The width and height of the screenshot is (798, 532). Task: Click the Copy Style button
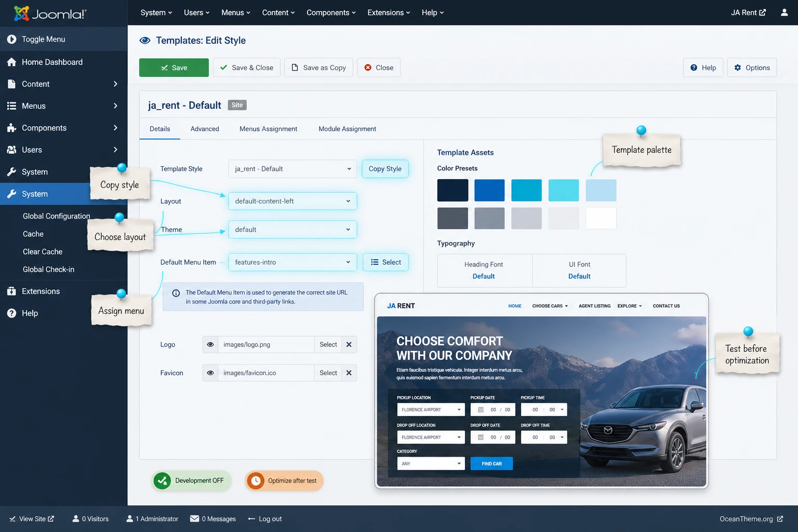pyautogui.click(x=385, y=169)
